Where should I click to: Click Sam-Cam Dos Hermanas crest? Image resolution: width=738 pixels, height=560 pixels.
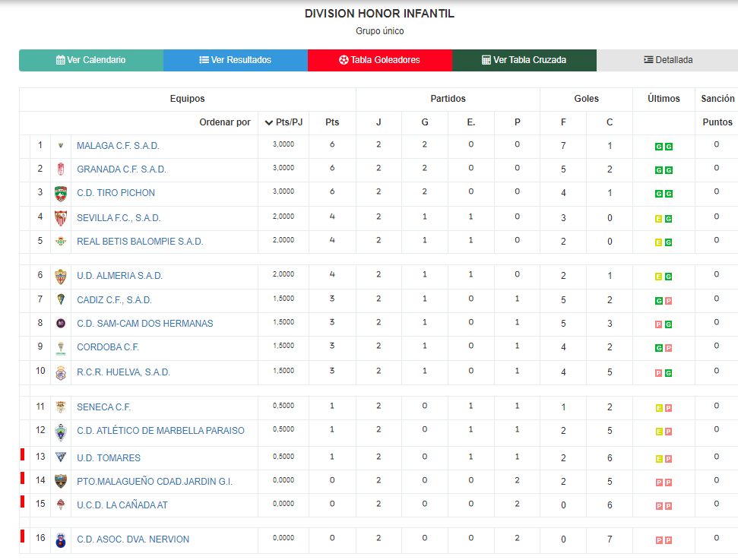coord(61,323)
